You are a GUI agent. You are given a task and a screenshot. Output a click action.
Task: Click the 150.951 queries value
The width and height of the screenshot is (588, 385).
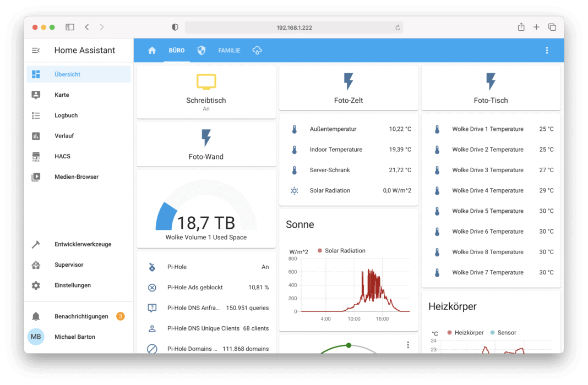(248, 308)
